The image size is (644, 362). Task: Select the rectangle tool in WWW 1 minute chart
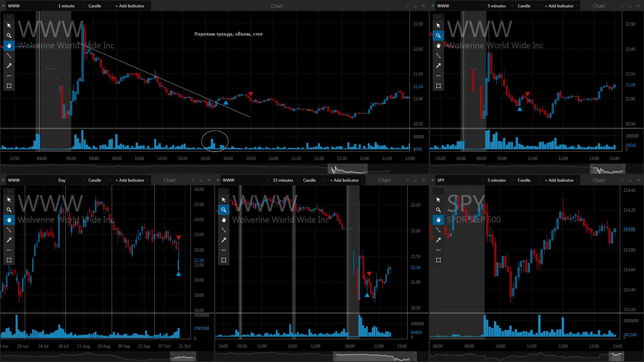pos(9,86)
